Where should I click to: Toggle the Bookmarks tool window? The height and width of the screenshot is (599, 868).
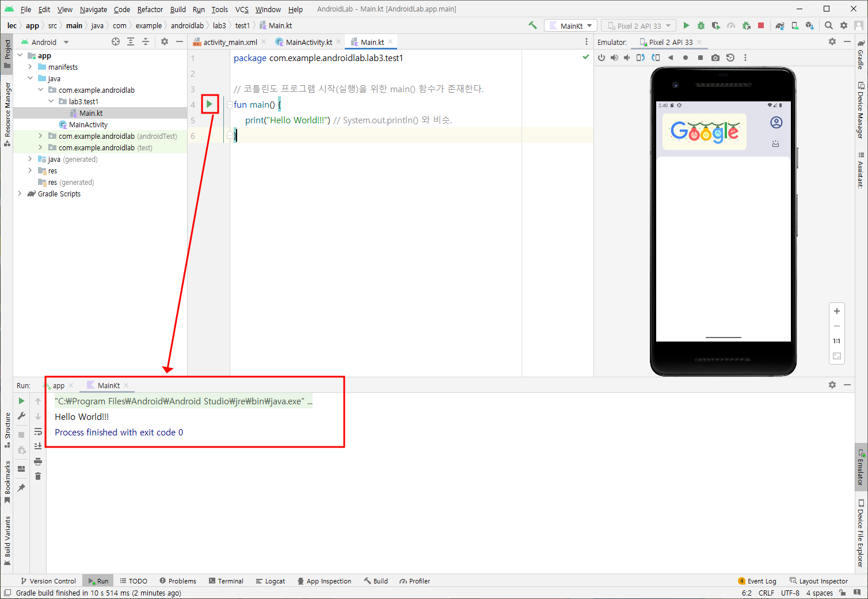7,482
